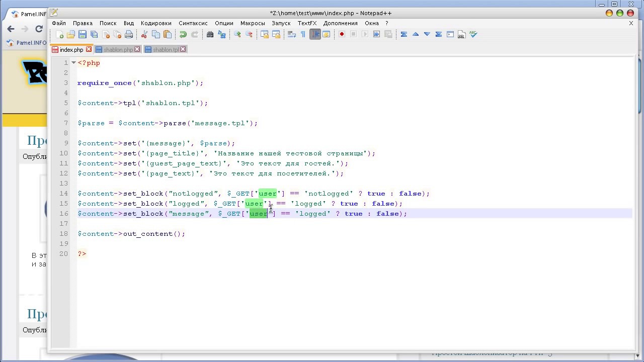Open the Опции menu
The width and height of the screenshot is (644, 362).
[224, 23]
